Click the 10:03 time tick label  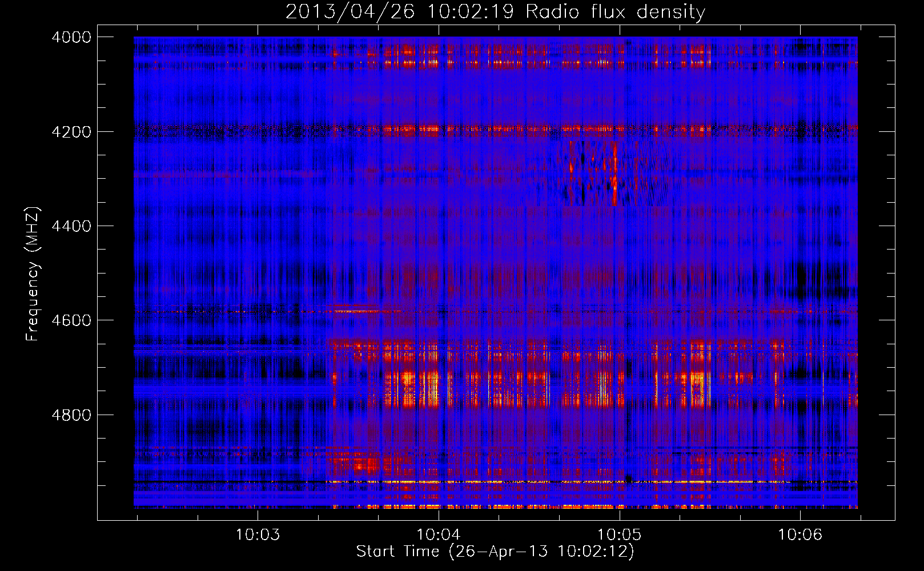pyautogui.click(x=258, y=534)
